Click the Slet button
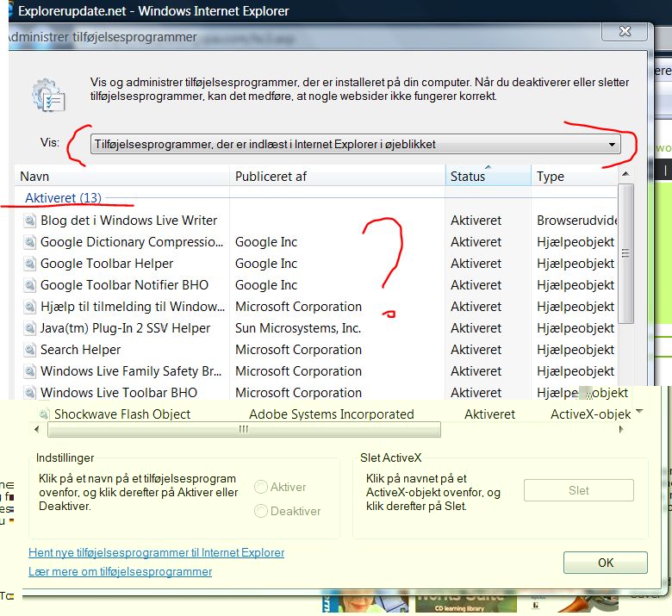Viewport: 672px width, 616px height. (579, 490)
